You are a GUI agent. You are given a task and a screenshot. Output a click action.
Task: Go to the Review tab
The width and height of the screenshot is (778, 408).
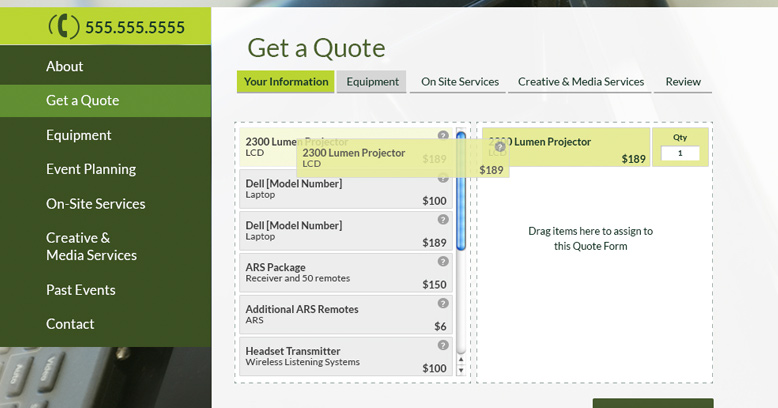683,82
